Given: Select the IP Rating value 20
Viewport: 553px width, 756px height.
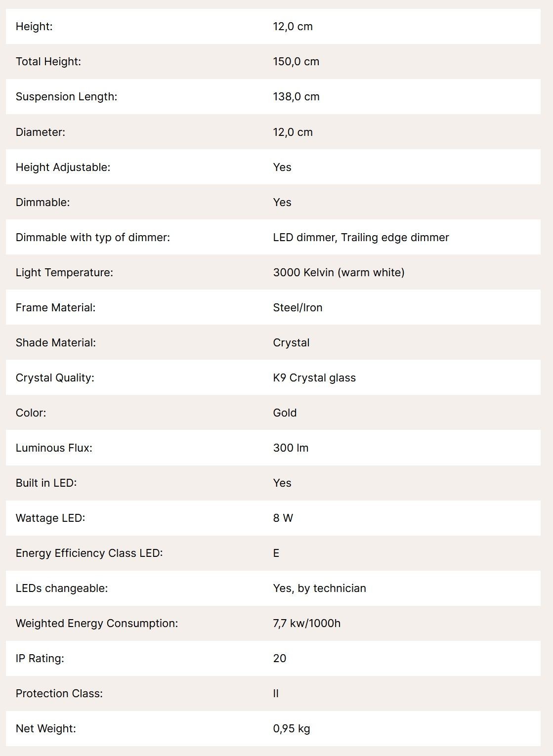Looking at the screenshot, I should pyautogui.click(x=280, y=658).
